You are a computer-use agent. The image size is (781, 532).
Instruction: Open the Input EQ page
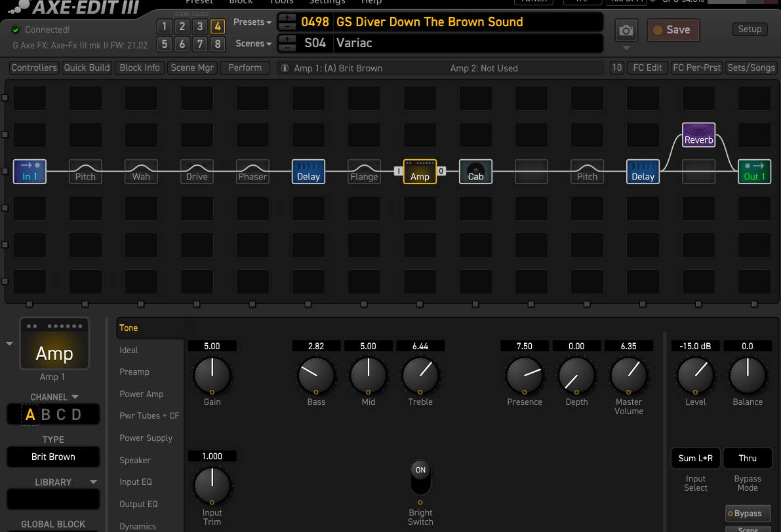pyautogui.click(x=136, y=482)
